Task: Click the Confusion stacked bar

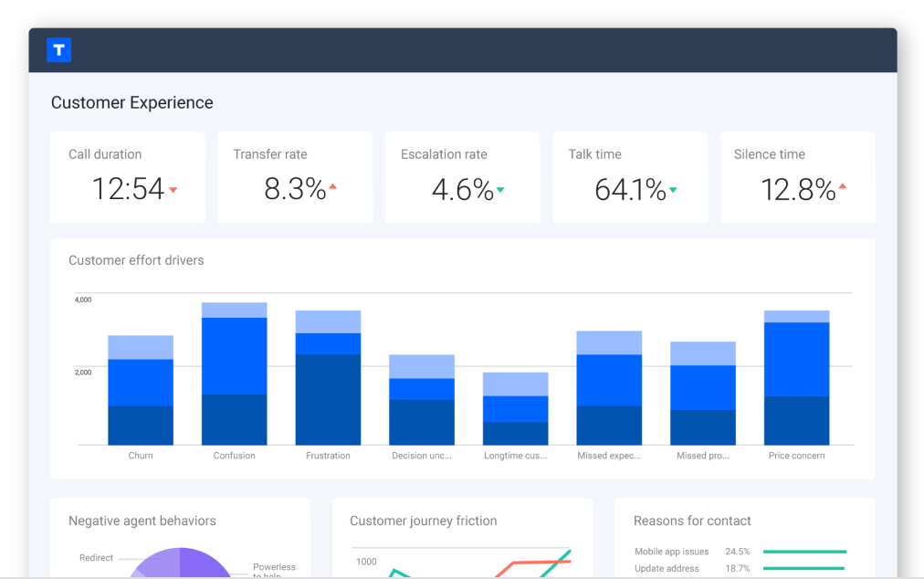Action: [235, 374]
